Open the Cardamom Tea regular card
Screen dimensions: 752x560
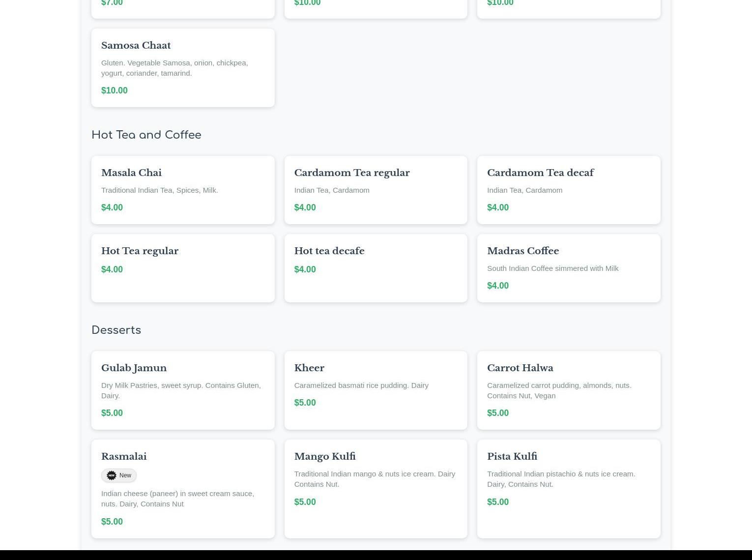tap(376, 190)
